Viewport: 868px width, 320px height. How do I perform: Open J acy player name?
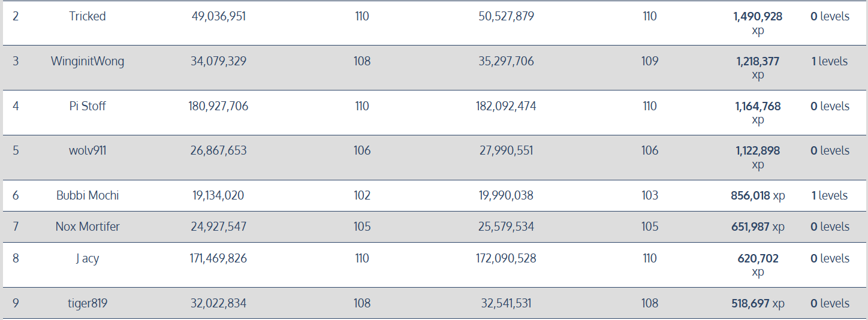(88, 258)
